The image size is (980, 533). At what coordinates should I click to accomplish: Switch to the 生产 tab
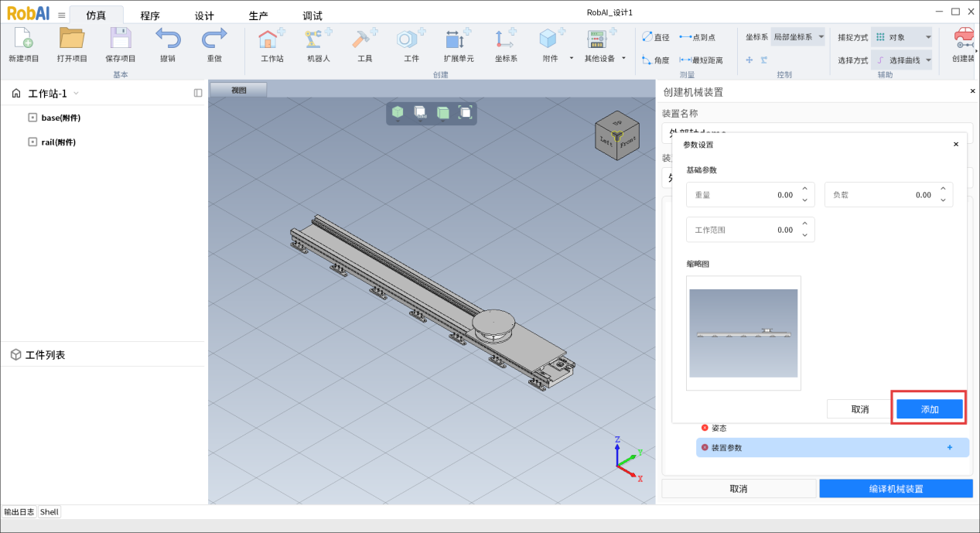(x=258, y=15)
